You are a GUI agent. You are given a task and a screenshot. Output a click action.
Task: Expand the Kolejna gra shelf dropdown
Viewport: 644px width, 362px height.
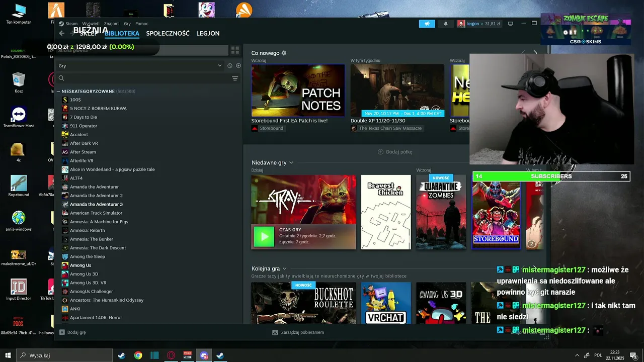coord(284,268)
